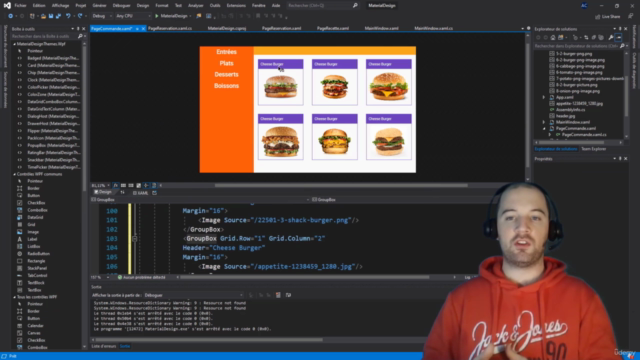The image size is (640, 360).
Task: Toggle Snap to gridlines in the designer toolbar
Action: point(131,185)
